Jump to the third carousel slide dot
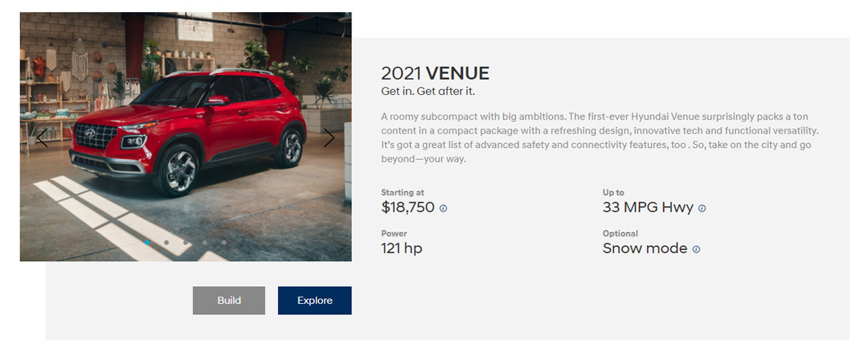868x348 pixels. click(186, 242)
